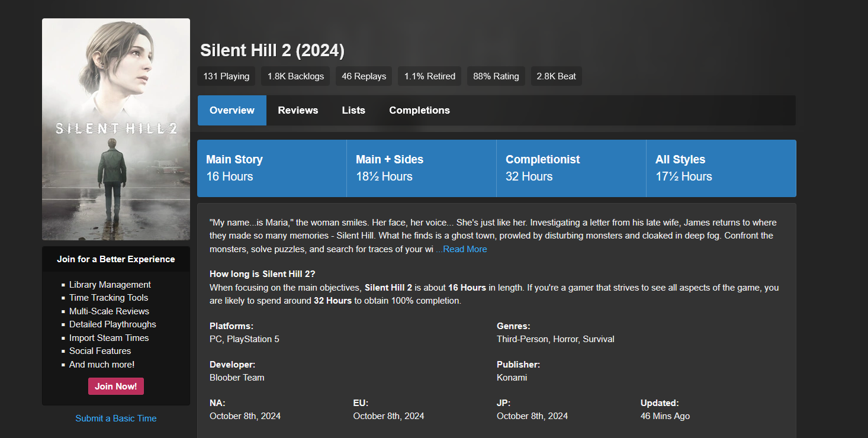Click the Completionist 32 Hours tile
Viewport: 868px width, 438px height.
pyautogui.click(x=571, y=168)
